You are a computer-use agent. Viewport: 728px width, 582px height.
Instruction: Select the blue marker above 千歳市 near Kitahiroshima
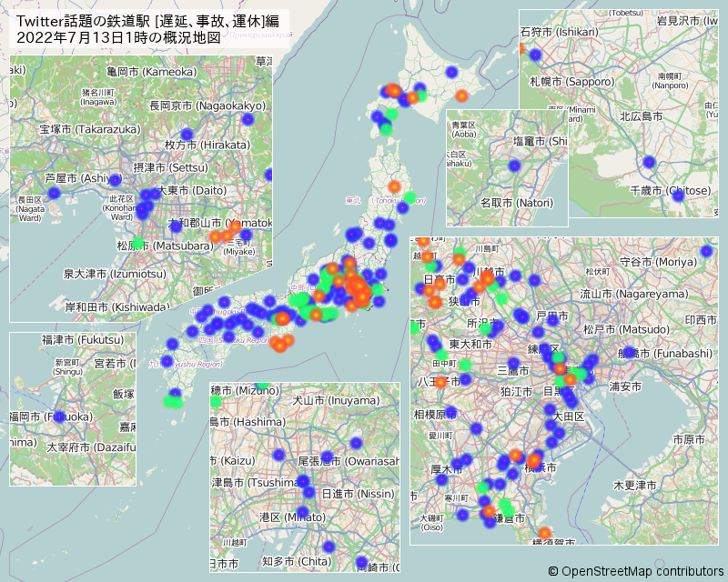pos(649,162)
